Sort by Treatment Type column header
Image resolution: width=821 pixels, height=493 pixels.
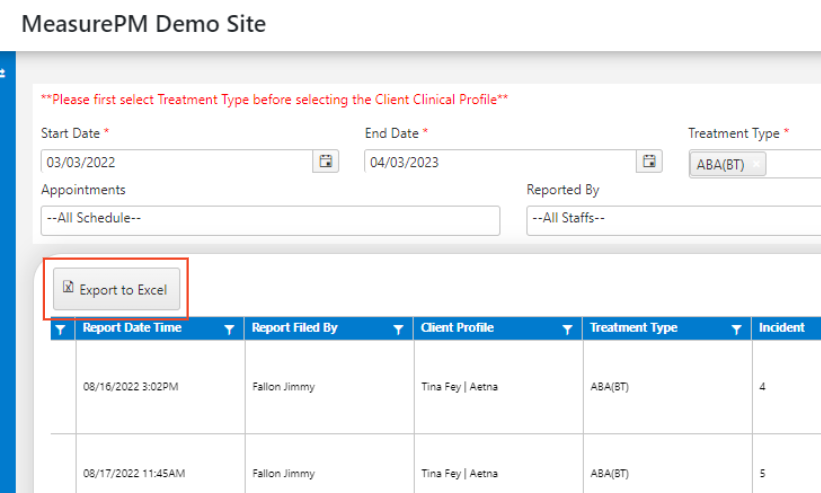coord(634,328)
